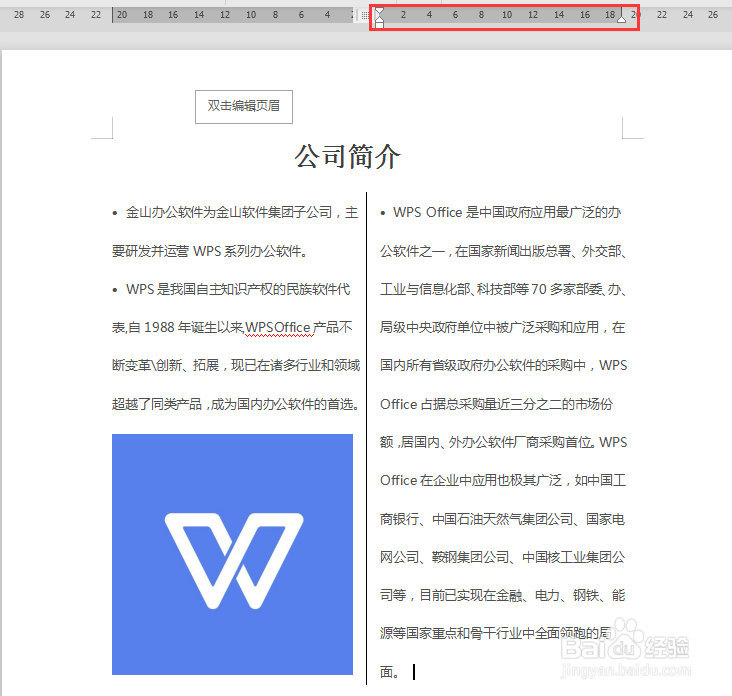This screenshot has height=696, width=732.
Task: Click the line 超越了同类产品，成为国内办公软件的首选。
Action: click(236, 404)
